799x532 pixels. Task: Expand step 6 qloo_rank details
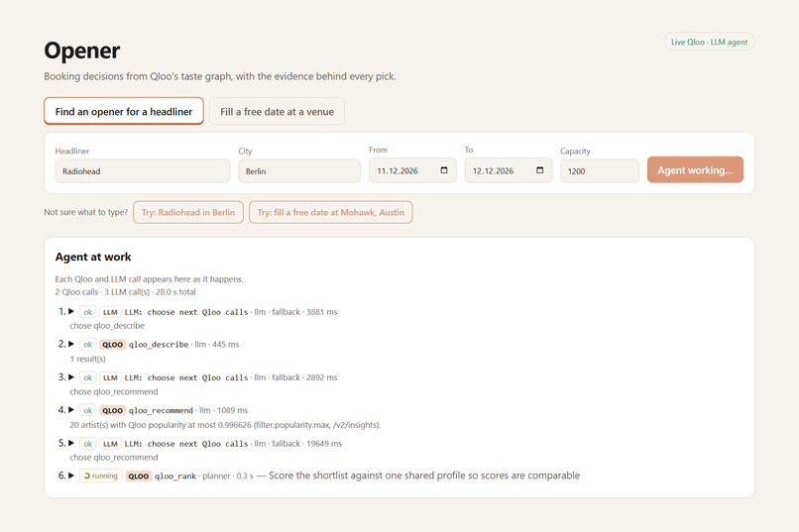(x=71, y=475)
